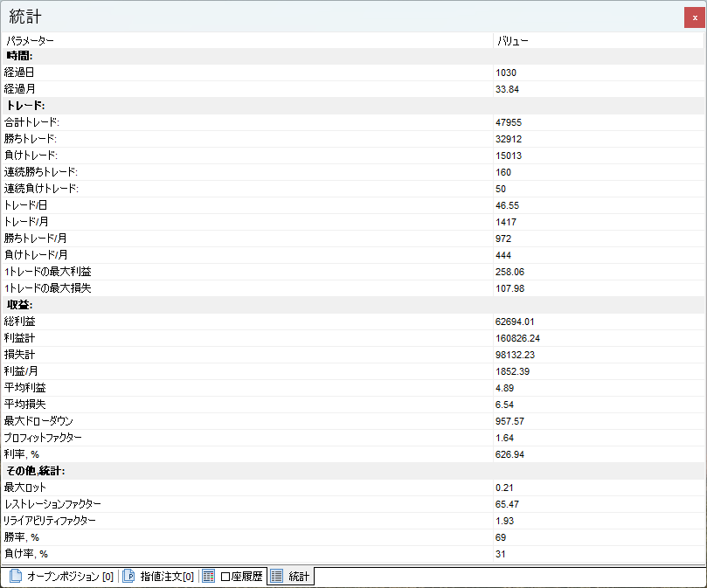This screenshot has height=588, width=707.
Task: Click the パラメーター column header
Action: click(30, 40)
